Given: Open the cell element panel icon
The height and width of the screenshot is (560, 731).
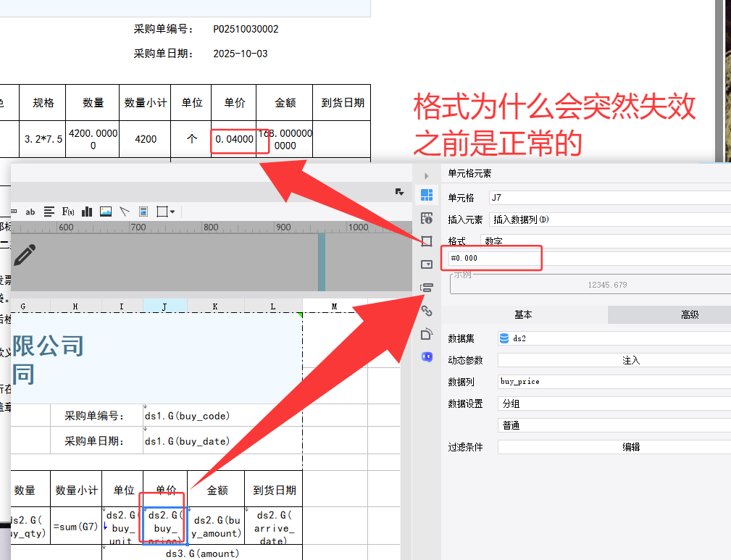Looking at the screenshot, I should (427, 194).
